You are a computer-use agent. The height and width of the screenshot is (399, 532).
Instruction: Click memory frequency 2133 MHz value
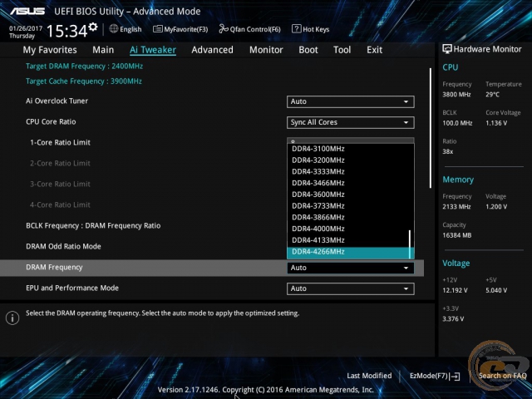456,207
